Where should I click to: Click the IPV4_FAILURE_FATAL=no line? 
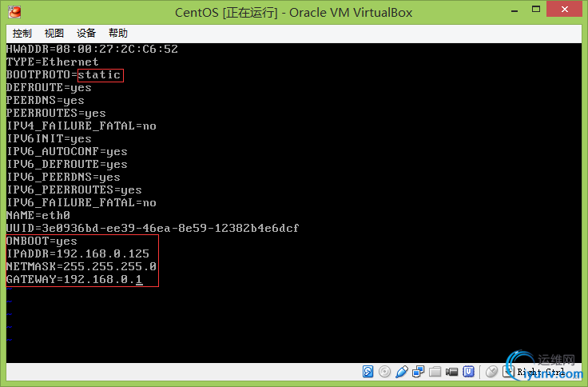pyautogui.click(x=81, y=126)
